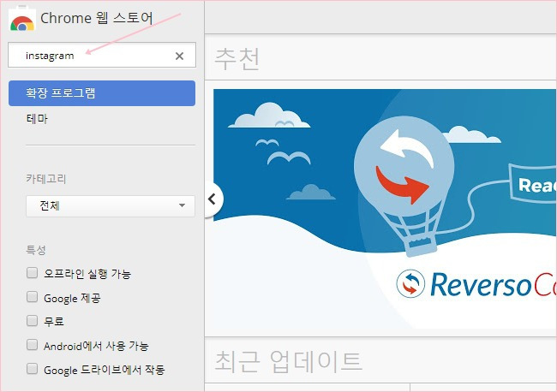Click the 최근 업데이트 section heading
557x392 pixels.
tap(288, 361)
